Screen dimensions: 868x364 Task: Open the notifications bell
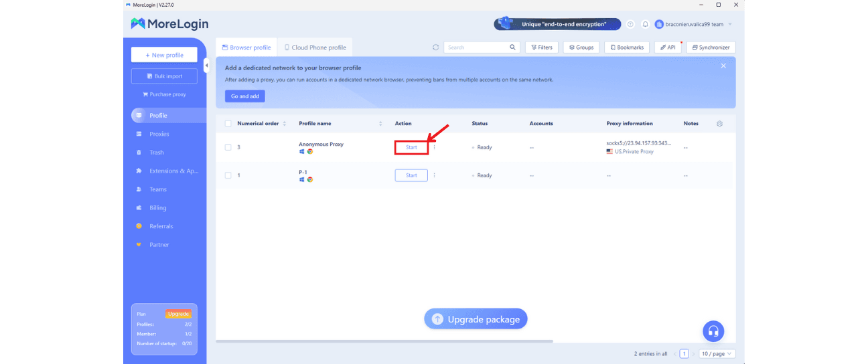(646, 24)
